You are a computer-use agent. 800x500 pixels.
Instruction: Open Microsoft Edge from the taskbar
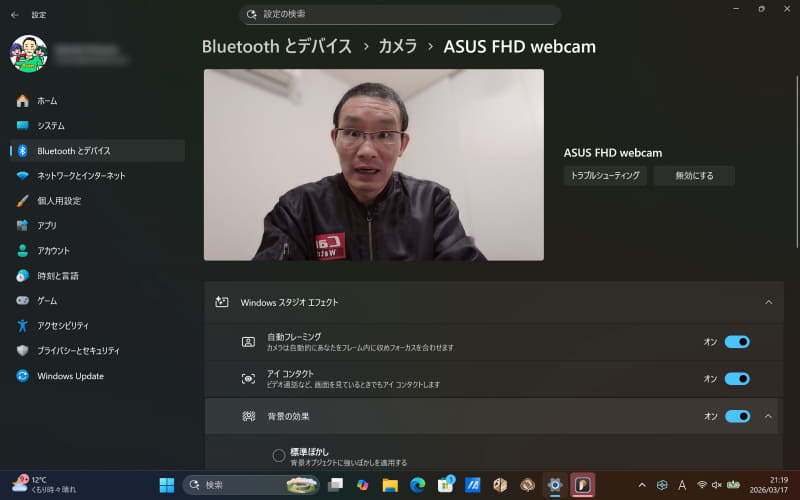tap(418, 485)
